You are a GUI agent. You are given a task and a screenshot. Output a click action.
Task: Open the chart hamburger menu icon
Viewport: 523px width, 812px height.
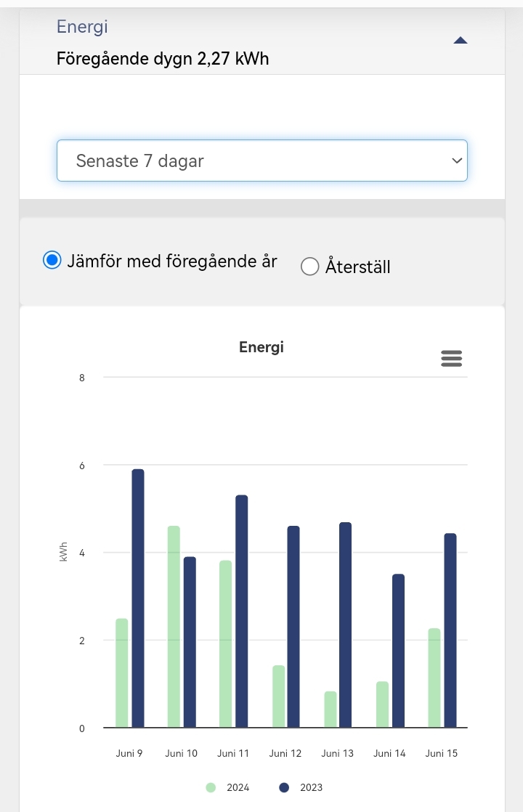coord(451,358)
